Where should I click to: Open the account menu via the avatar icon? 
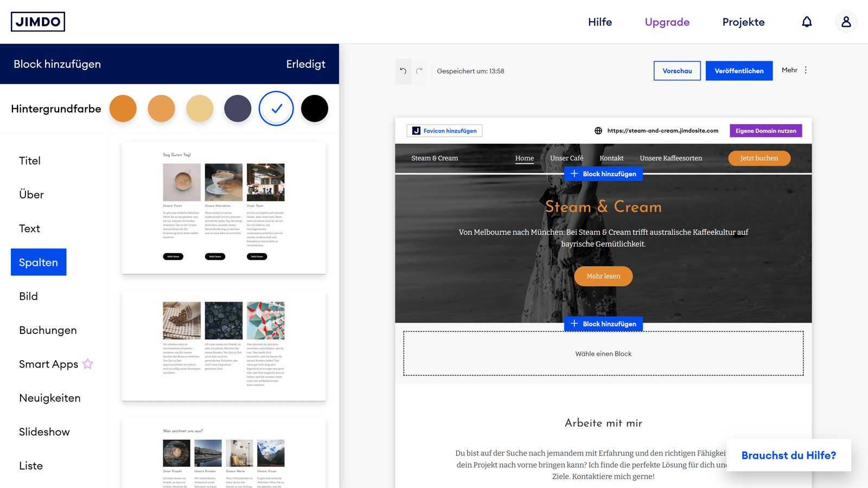pos(846,22)
